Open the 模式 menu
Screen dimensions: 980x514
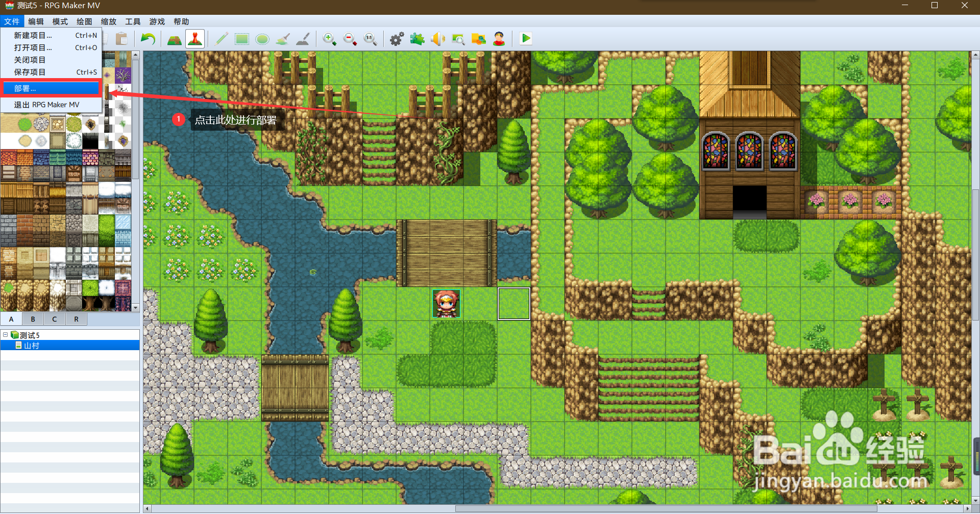(x=60, y=21)
